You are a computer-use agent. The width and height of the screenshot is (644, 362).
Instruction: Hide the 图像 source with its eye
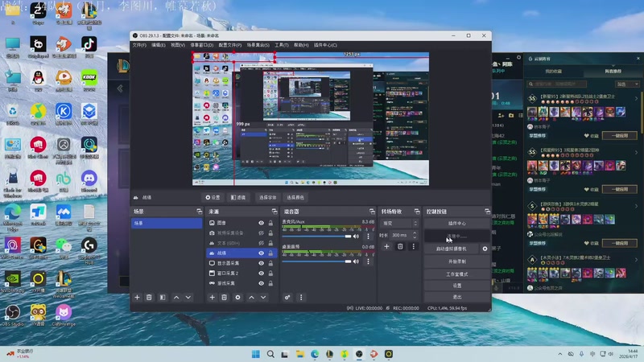point(261,223)
